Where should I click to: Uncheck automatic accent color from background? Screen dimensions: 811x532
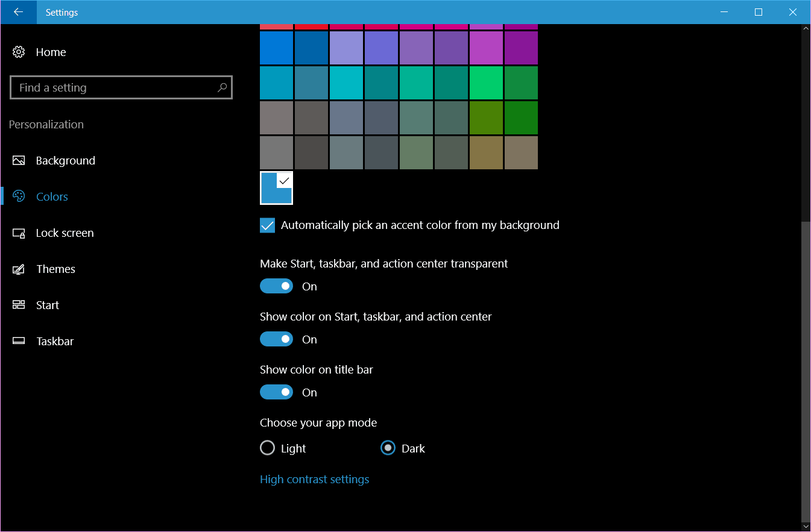pos(267,225)
